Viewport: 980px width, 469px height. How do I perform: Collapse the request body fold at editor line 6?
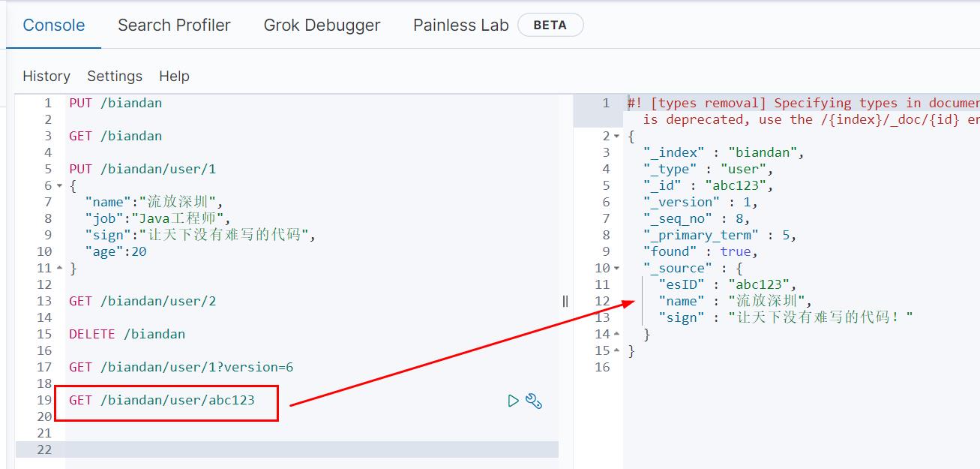(59, 185)
